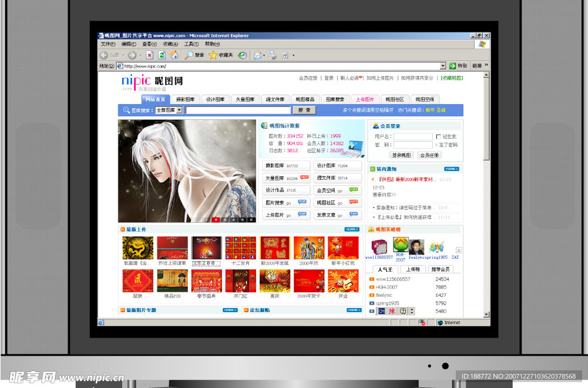Open the 文件(F) menu
The width and height of the screenshot is (588, 388).
(x=108, y=44)
